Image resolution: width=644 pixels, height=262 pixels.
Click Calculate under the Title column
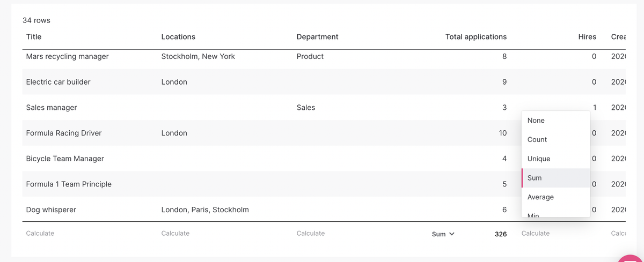(x=40, y=234)
